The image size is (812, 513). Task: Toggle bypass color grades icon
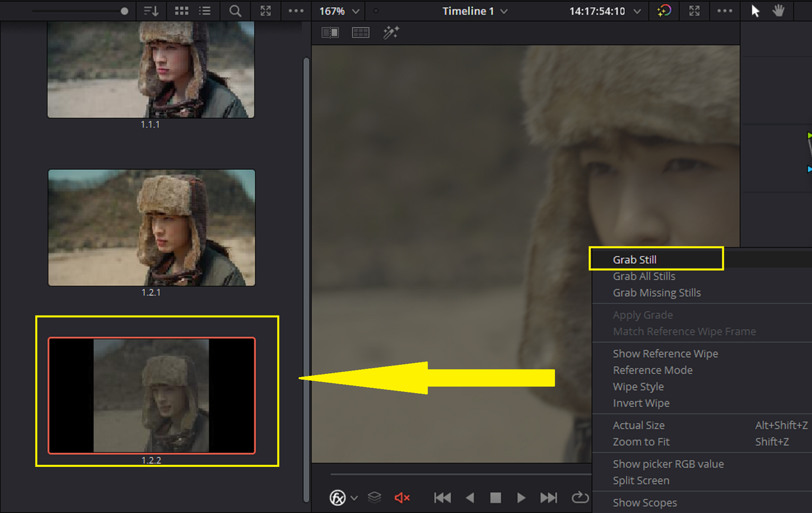pyautogui.click(x=664, y=11)
